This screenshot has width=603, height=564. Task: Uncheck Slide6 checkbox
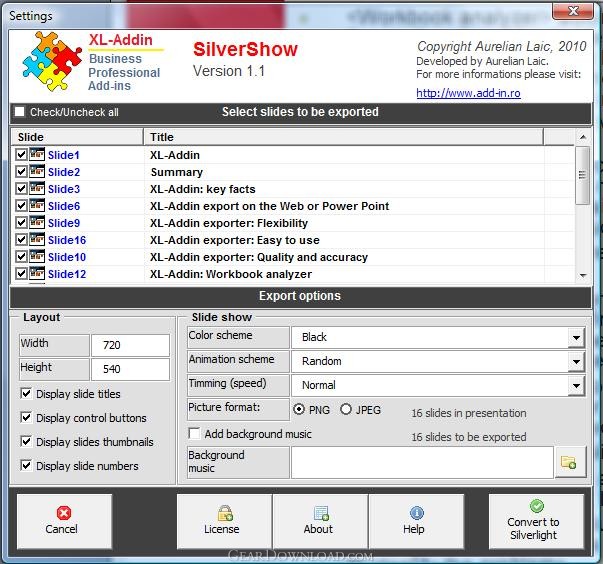[21, 206]
